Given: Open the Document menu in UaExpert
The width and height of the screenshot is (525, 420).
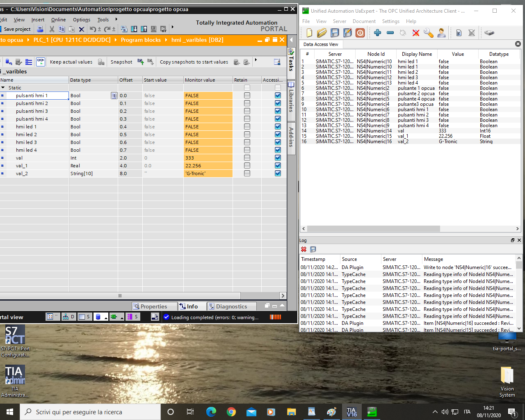Looking at the screenshot, I should click(364, 21).
